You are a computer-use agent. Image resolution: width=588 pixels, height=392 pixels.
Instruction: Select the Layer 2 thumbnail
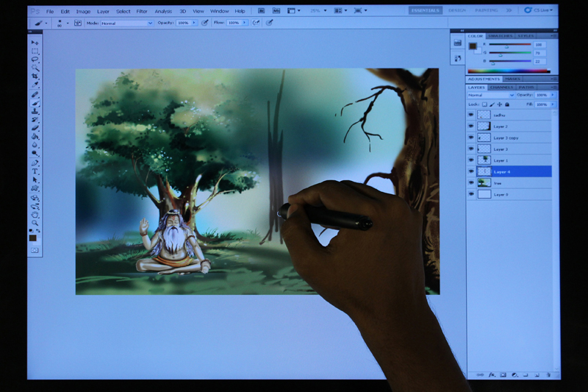click(x=484, y=126)
